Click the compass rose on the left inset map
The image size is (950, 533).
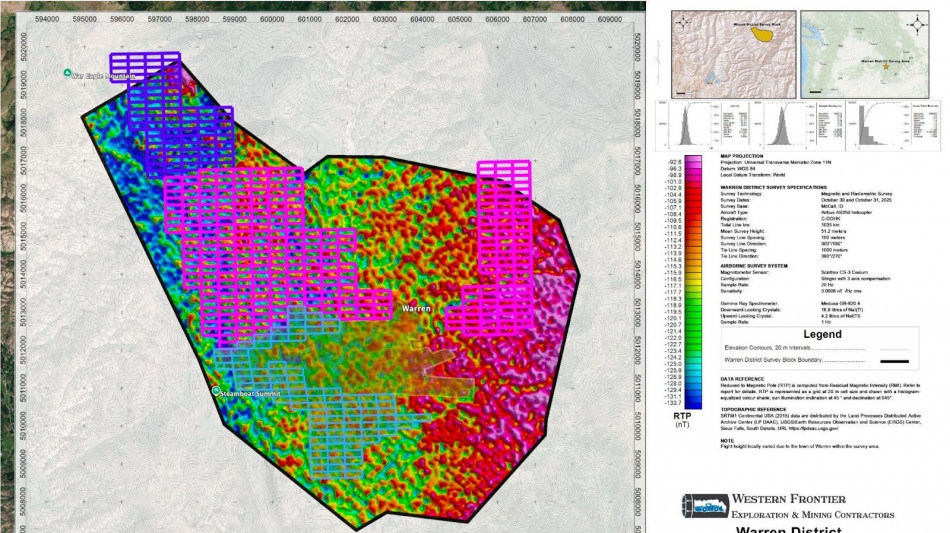pos(686,25)
